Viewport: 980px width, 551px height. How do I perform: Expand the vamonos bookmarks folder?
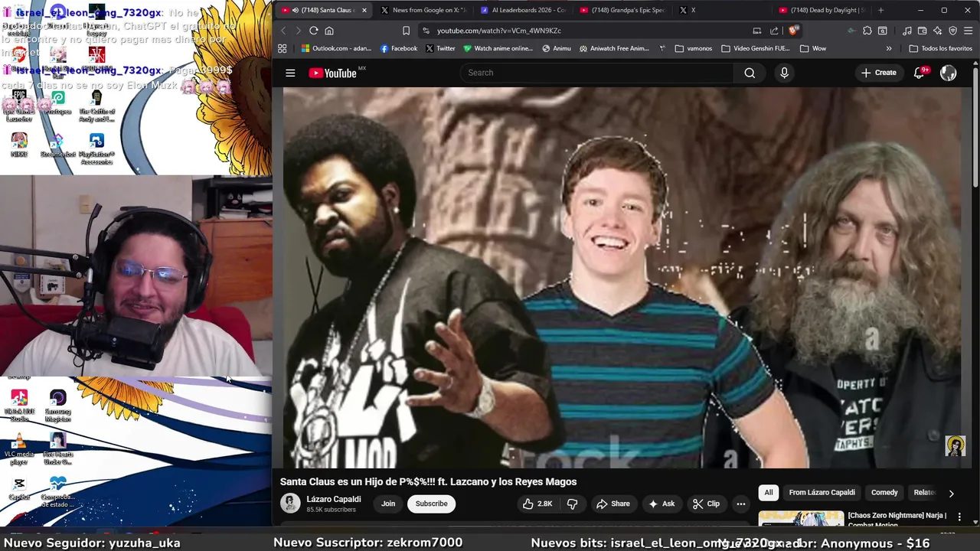[x=693, y=48]
